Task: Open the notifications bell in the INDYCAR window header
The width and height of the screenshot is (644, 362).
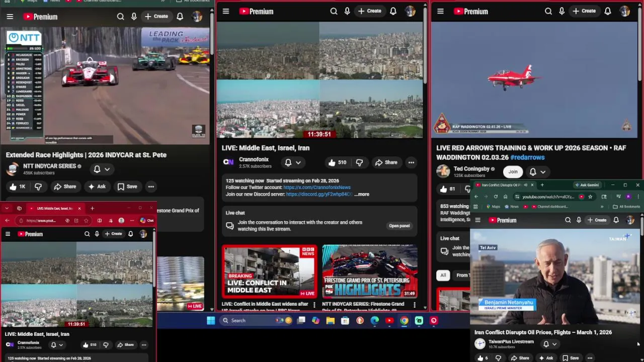Action: tap(180, 17)
